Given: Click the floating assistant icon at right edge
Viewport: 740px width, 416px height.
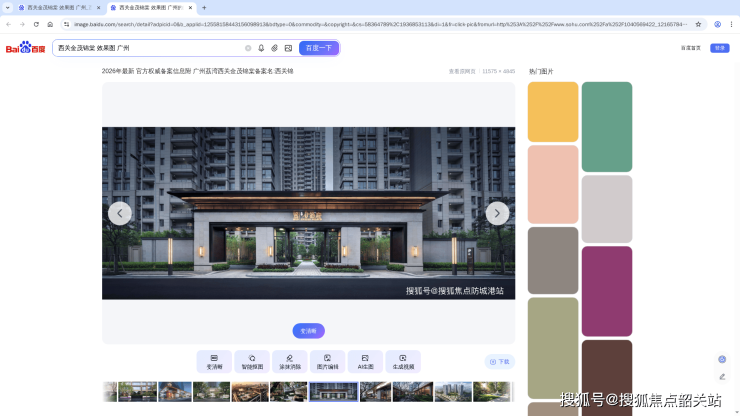Looking at the screenshot, I should point(722,359).
